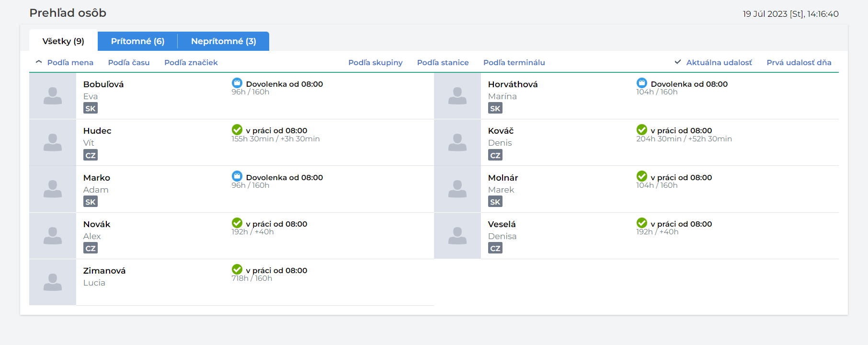Click Marko Adam's blue vacation icon
The height and width of the screenshot is (345, 868).
click(x=237, y=176)
